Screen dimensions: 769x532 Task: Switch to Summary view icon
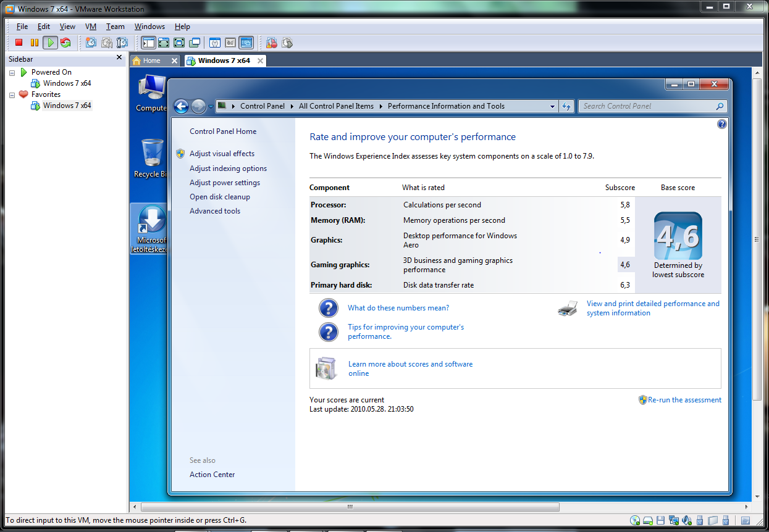(x=215, y=43)
